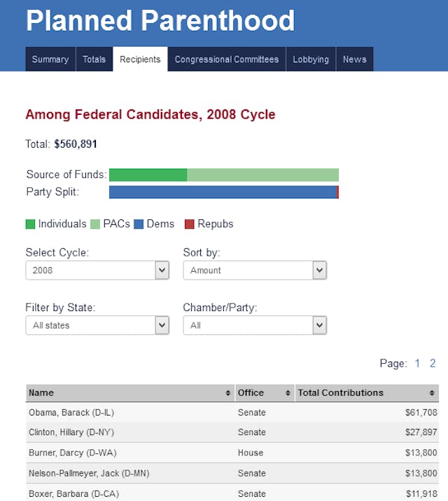The width and height of the screenshot is (448, 501).
Task: Sort by Total Contributions column arrows
Action: [x=432, y=393]
